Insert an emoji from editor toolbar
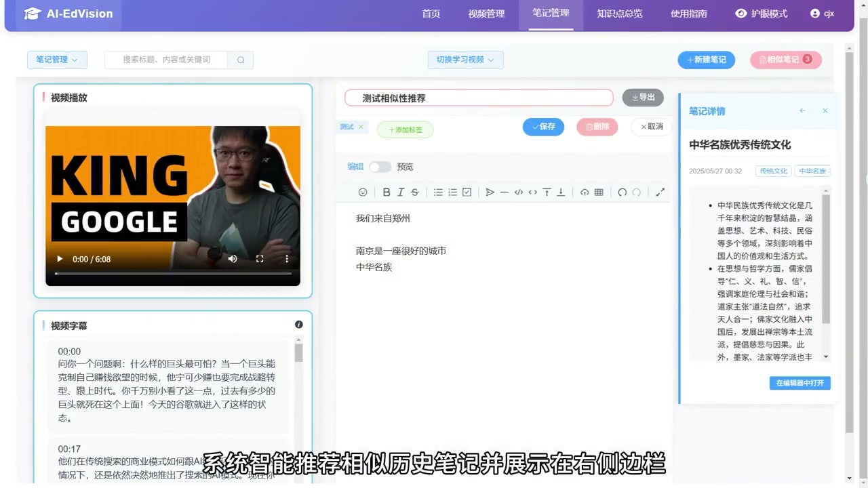Viewport: 868px width, 488px height. [363, 192]
